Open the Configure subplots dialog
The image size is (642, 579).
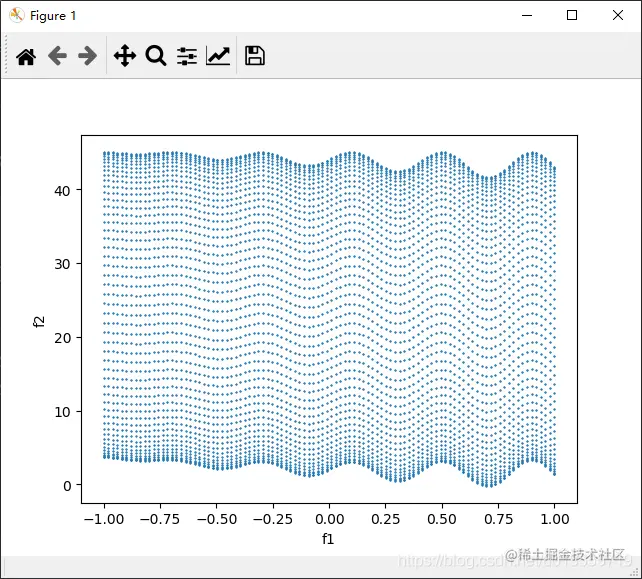coord(187,56)
